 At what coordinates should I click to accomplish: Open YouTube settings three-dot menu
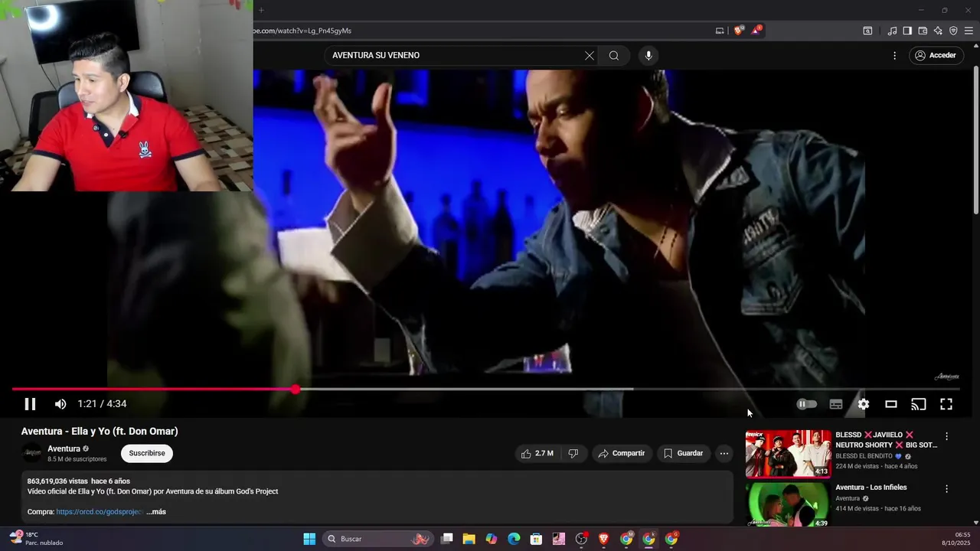(x=894, y=55)
